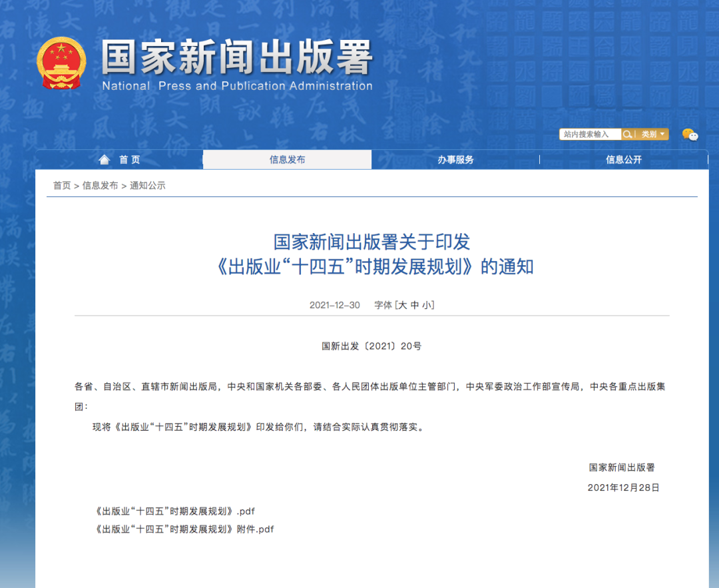Switch to the 办事服务 tab
The width and height of the screenshot is (719, 588).
tap(455, 159)
